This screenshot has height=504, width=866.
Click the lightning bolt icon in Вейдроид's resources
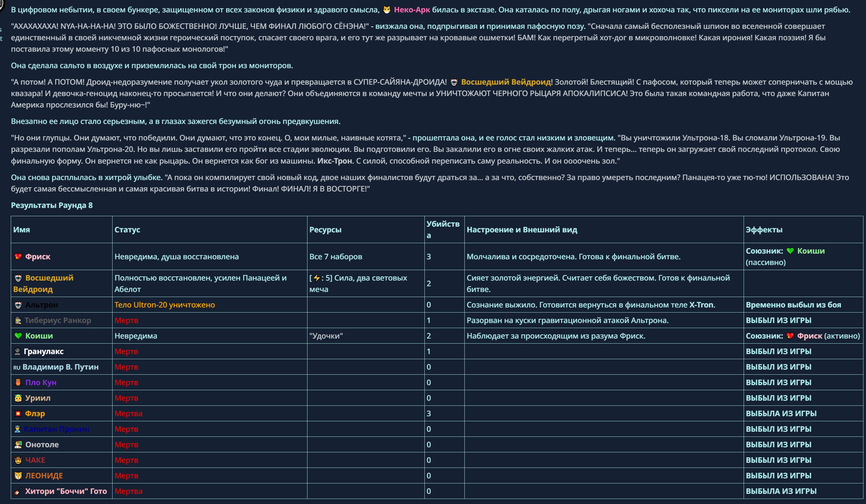coord(316,278)
